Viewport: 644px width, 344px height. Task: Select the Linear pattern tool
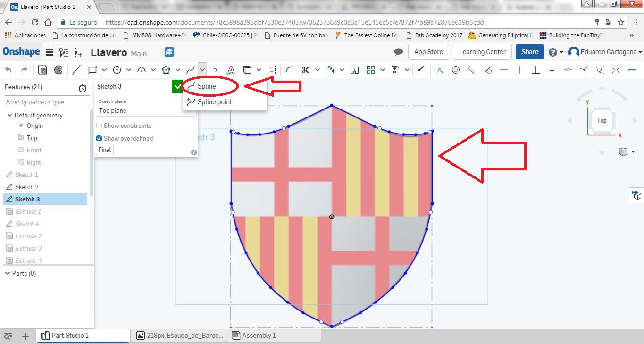[x=371, y=70]
